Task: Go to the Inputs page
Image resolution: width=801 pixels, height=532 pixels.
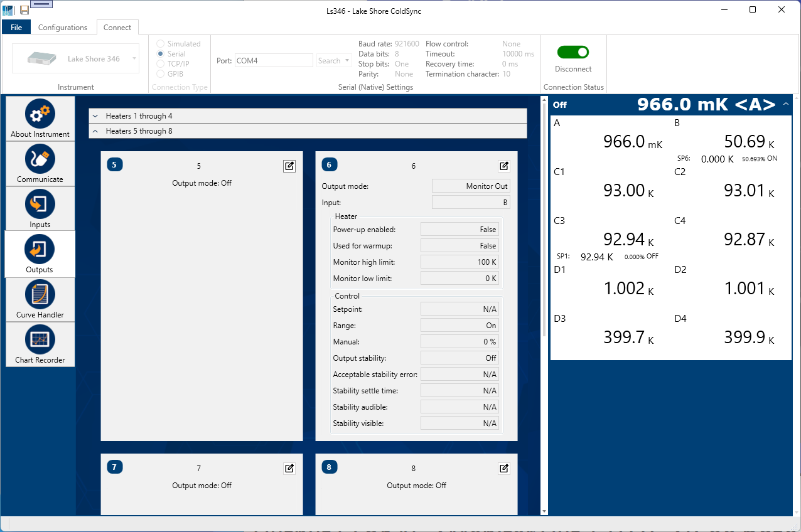Action: pyautogui.click(x=40, y=209)
